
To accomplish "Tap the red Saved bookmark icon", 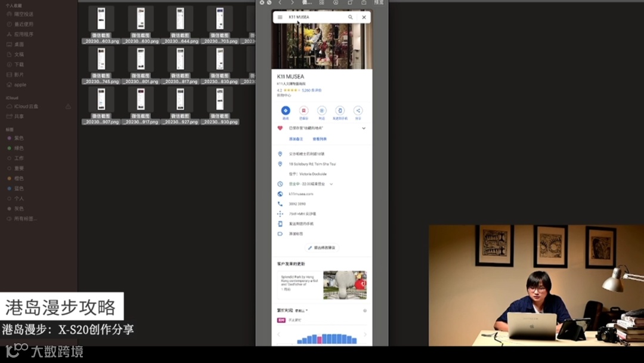I will [x=304, y=110].
